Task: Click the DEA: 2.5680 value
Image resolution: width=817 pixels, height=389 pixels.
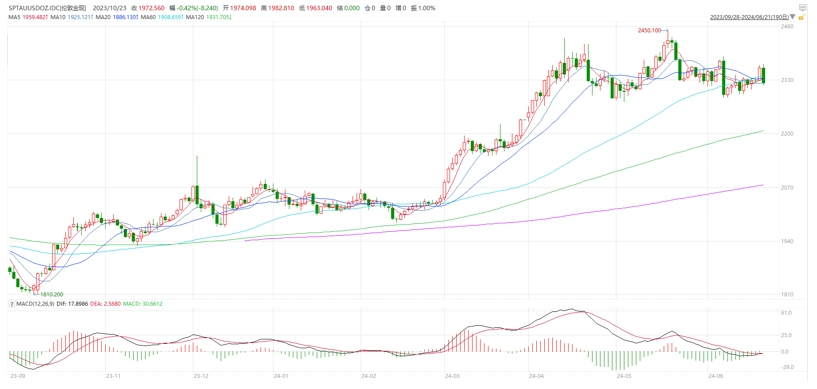Action: pos(104,304)
